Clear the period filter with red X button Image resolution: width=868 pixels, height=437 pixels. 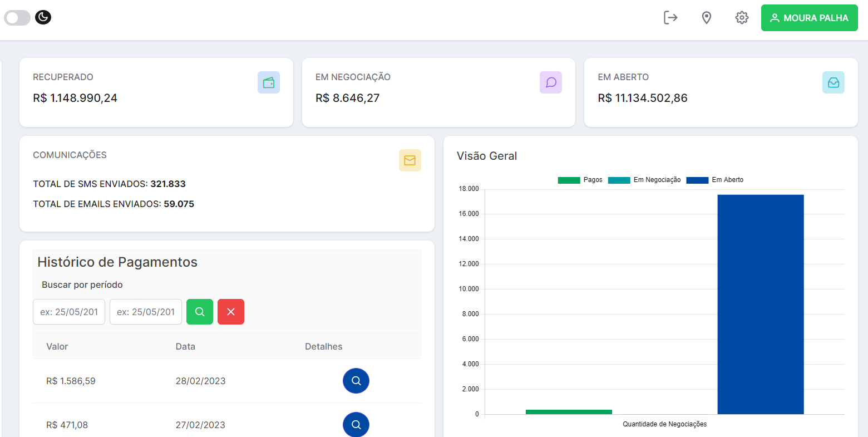[x=231, y=312]
